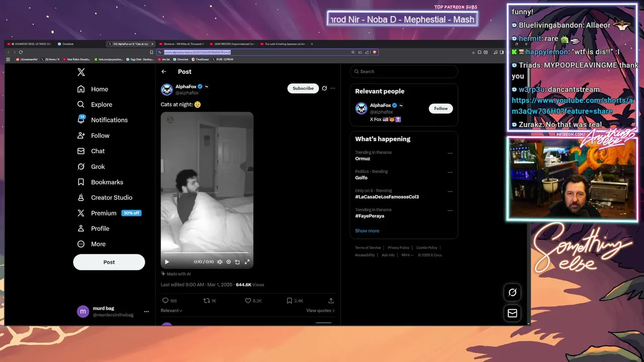Screen dimensions: 644x362
Task: Open Chat in the X sidebar
Action: [91, 151]
